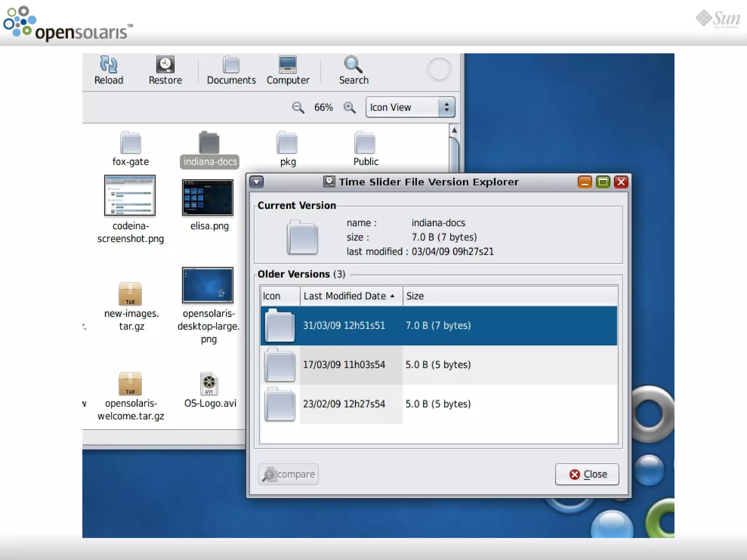Select new-images.tar.gz archive
The width and height of the screenshot is (747, 560).
pos(130,294)
